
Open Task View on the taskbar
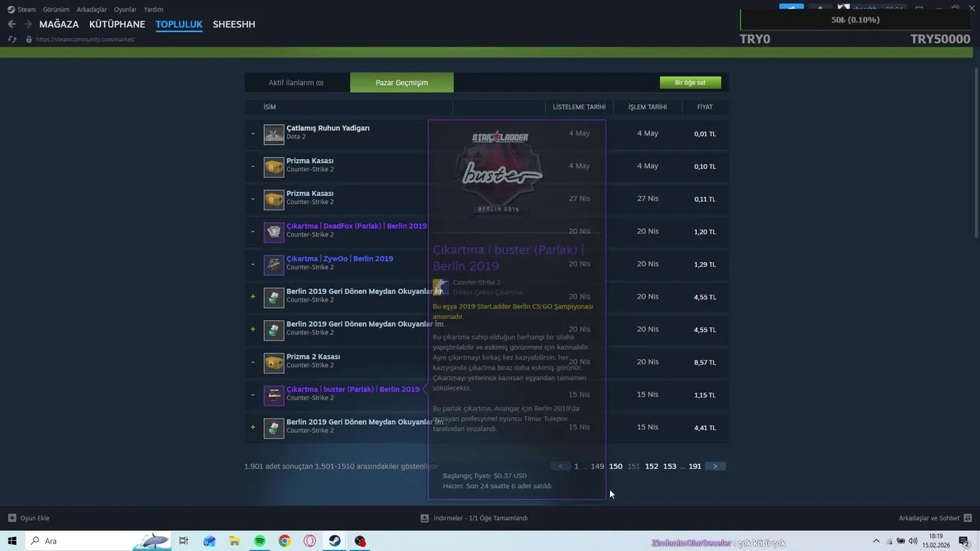pyautogui.click(x=184, y=541)
